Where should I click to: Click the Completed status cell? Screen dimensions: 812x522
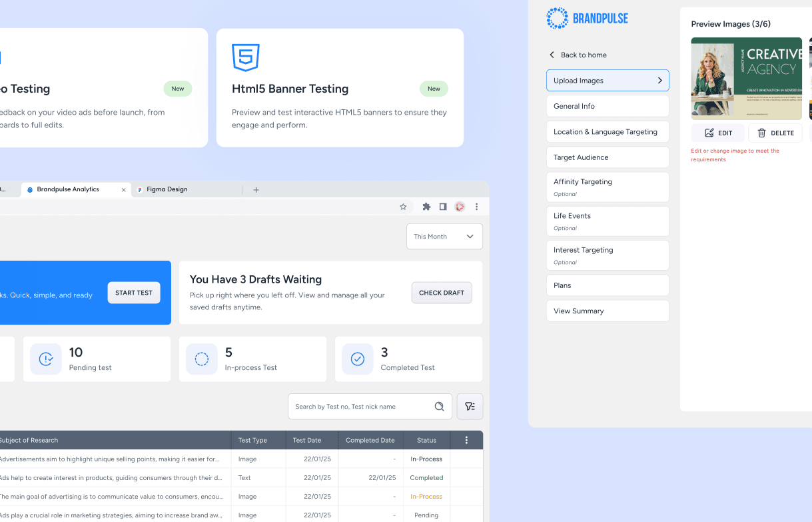426,478
